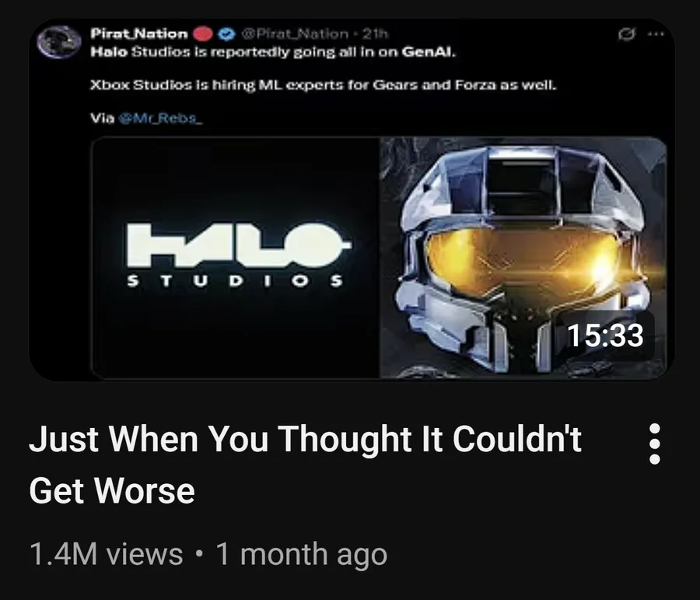
Task: Open video titled Just When You Thought
Action: coord(305,465)
